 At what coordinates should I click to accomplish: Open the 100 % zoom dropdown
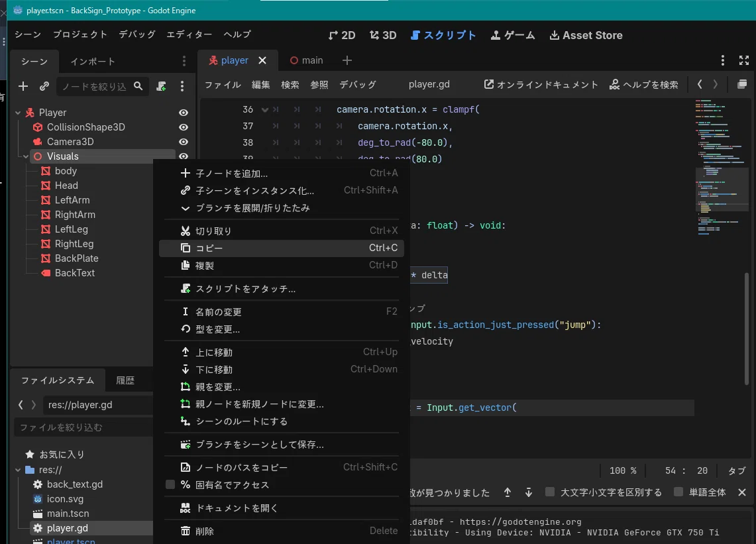coord(622,470)
